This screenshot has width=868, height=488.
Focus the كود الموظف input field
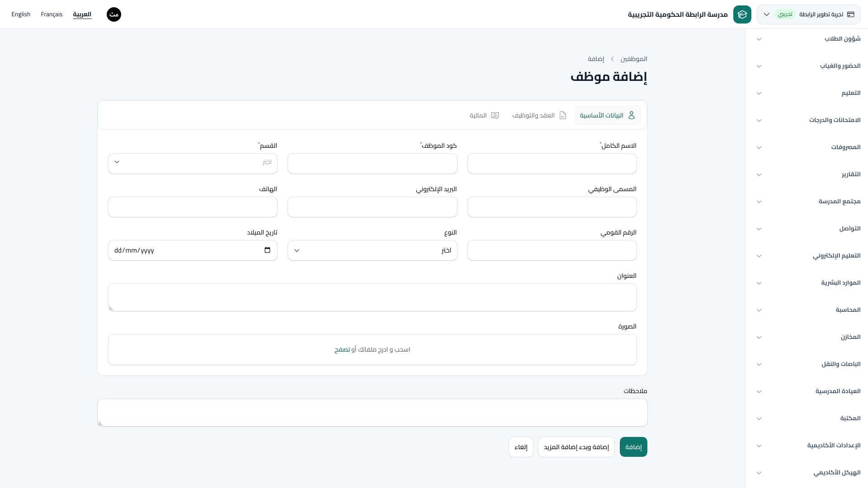point(372,164)
